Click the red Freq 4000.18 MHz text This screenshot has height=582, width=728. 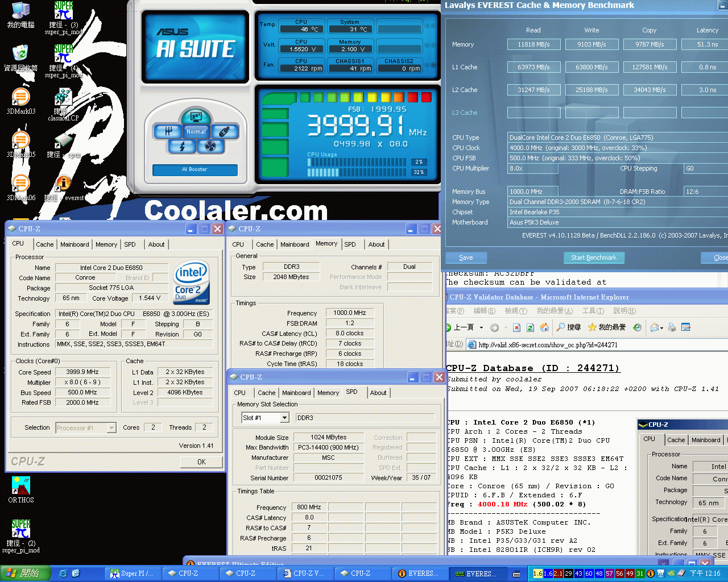(503, 504)
